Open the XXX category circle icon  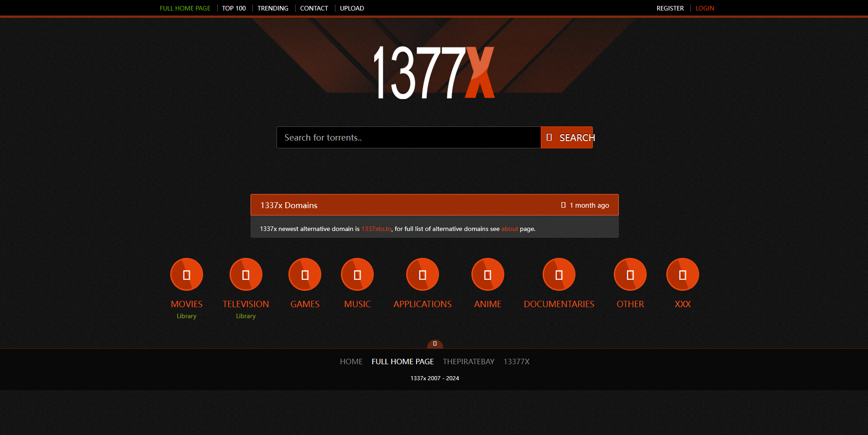(x=683, y=274)
